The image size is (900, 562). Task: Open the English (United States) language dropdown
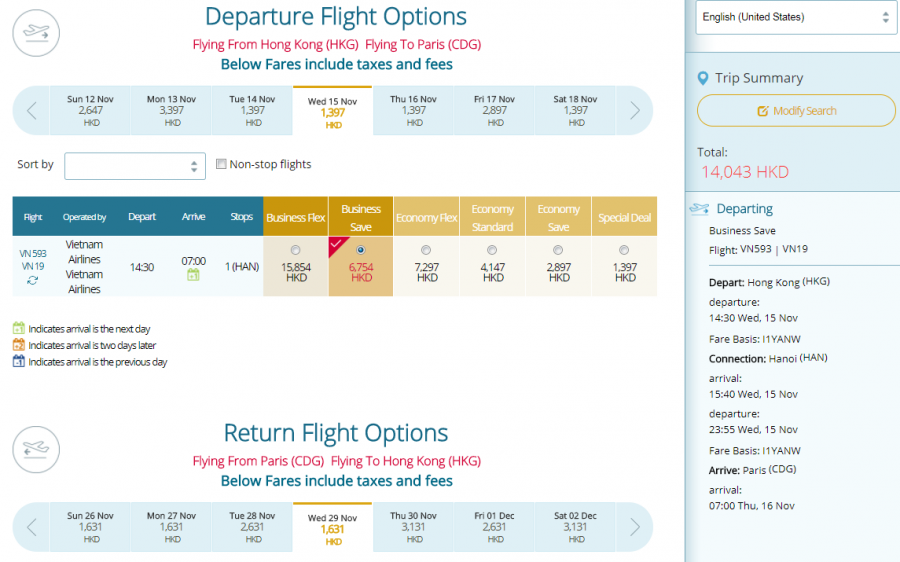pyautogui.click(x=796, y=17)
